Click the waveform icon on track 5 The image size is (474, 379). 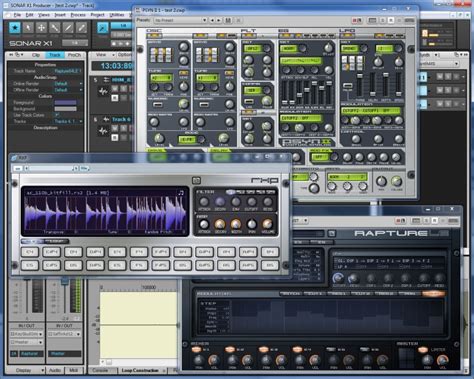103,91
